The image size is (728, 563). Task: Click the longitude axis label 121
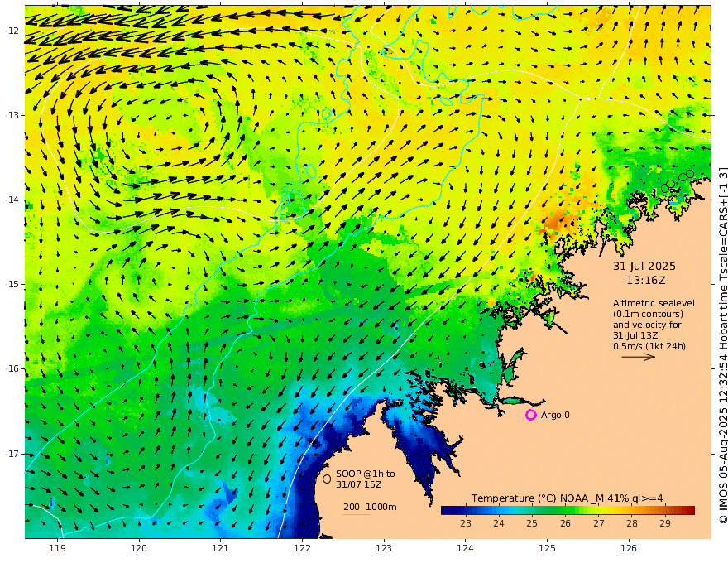(x=221, y=548)
